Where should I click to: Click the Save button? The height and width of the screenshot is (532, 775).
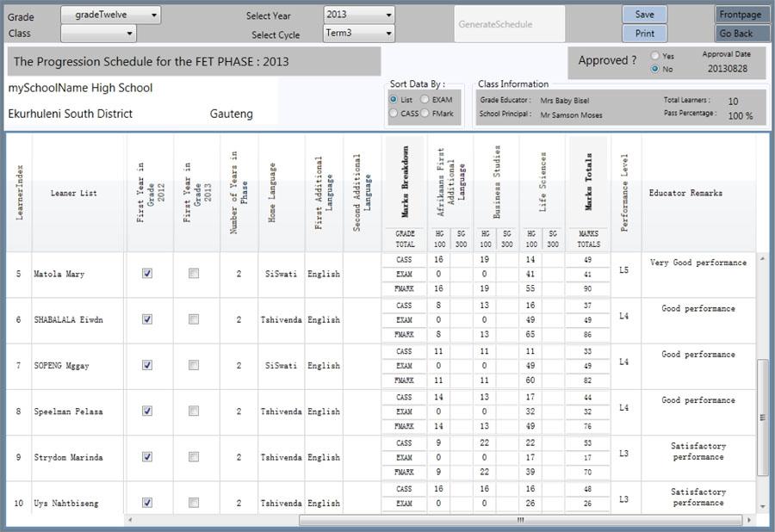[643, 14]
